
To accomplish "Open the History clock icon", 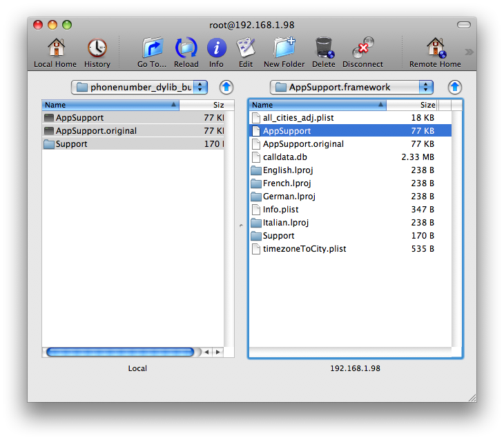I will coord(97,48).
